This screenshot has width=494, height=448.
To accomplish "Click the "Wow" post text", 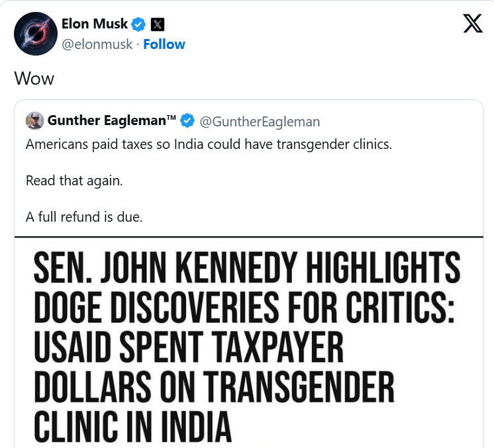I will coord(34,78).
